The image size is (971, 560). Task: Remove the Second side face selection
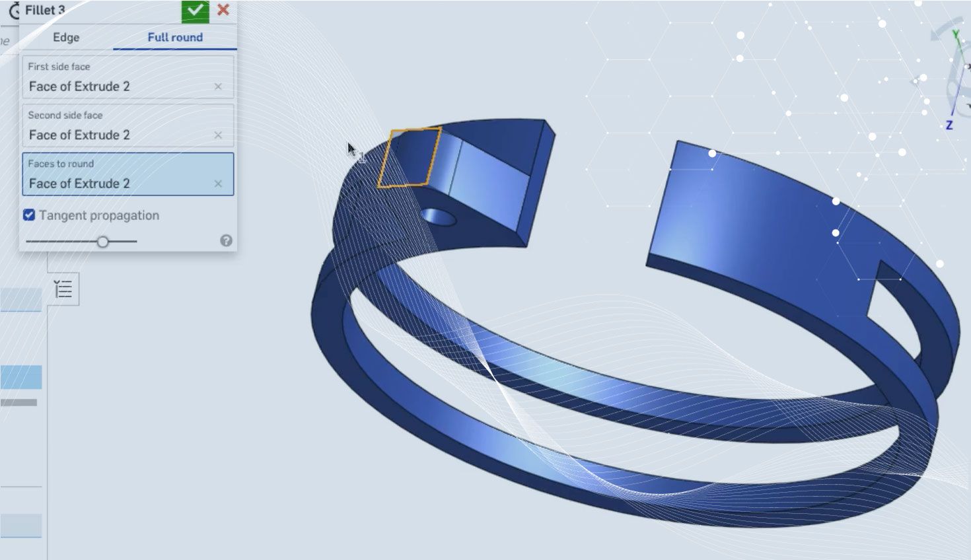point(218,135)
